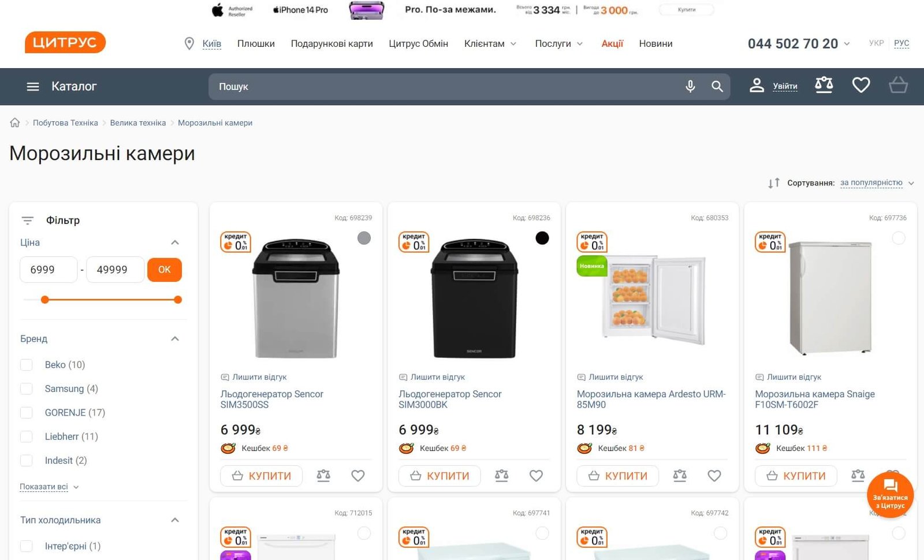
Task: Apply price filter with OK button
Action: tap(165, 270)
